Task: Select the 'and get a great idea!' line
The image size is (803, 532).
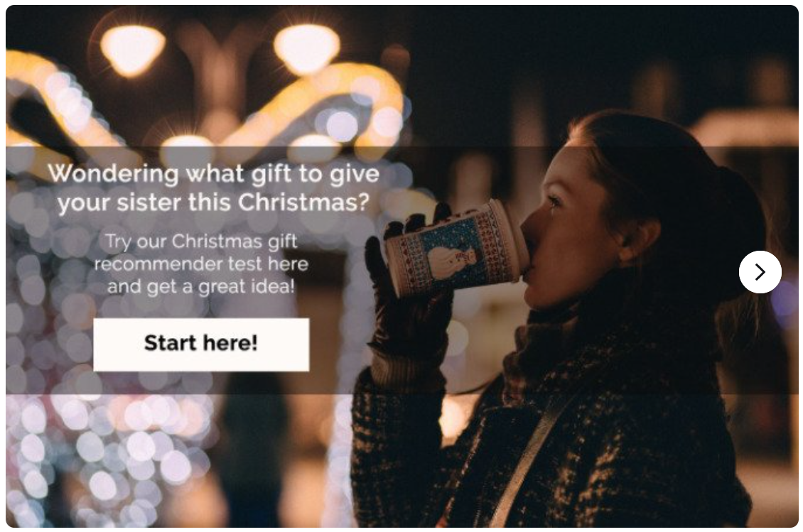Action: tap(201, 287)
